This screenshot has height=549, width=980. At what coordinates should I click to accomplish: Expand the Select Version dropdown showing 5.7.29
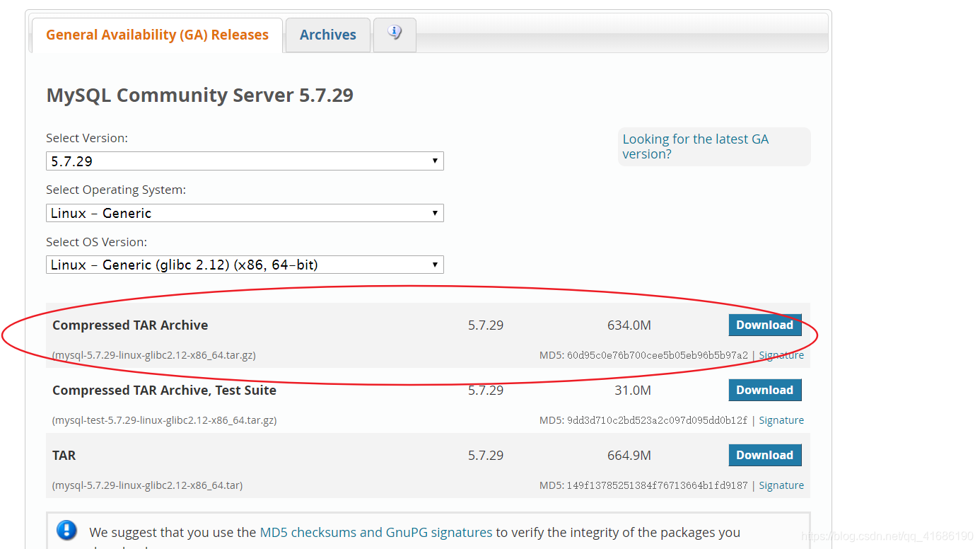tap(245, 161)
